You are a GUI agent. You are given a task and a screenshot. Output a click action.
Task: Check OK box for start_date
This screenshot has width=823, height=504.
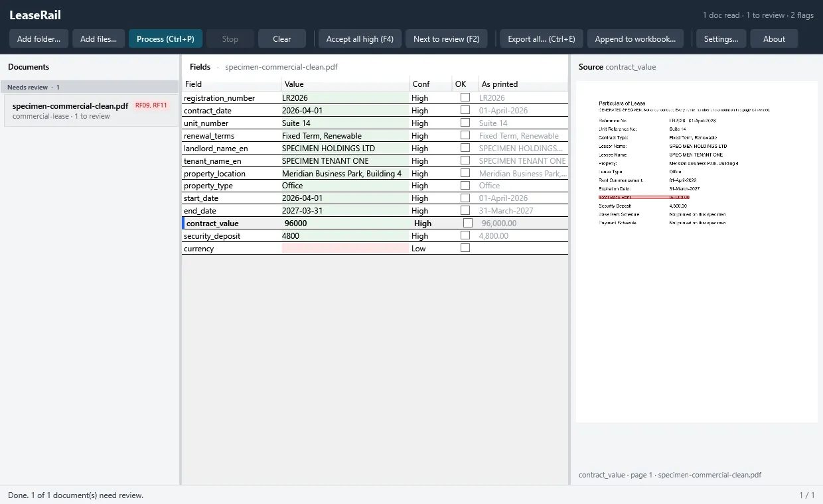pos(465,198)
